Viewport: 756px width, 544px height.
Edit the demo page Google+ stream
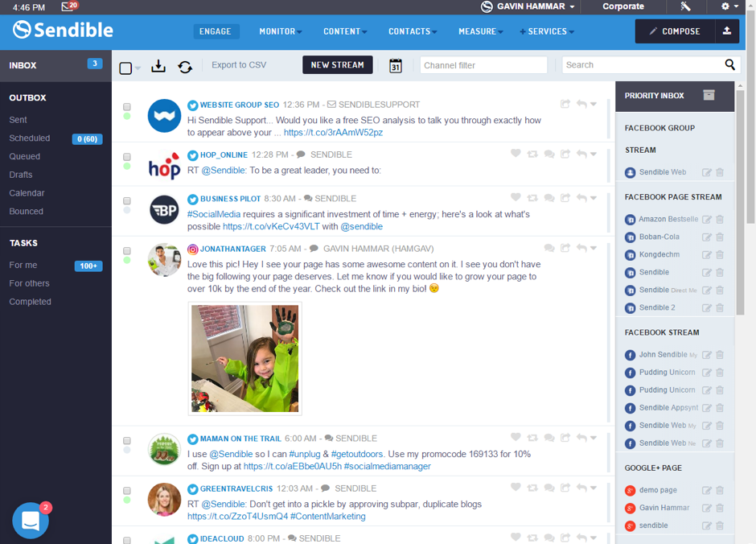tap(706, 490)
